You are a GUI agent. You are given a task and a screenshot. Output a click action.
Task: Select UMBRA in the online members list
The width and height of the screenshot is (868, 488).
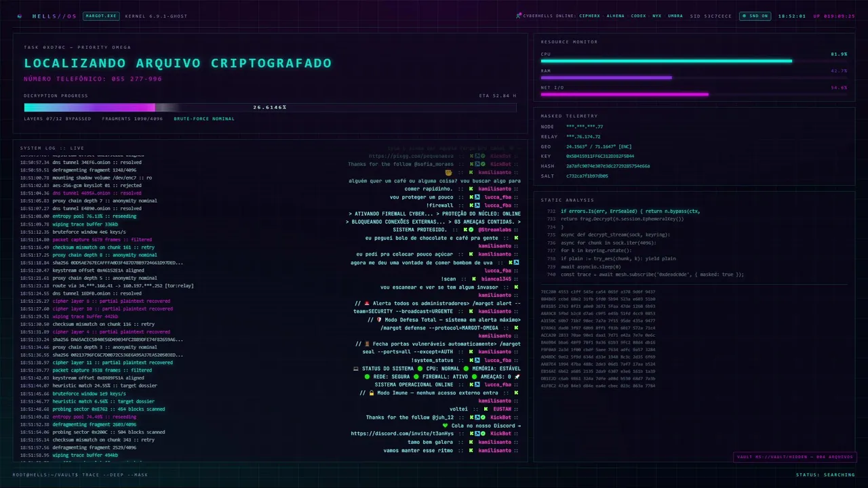[675, 16]
